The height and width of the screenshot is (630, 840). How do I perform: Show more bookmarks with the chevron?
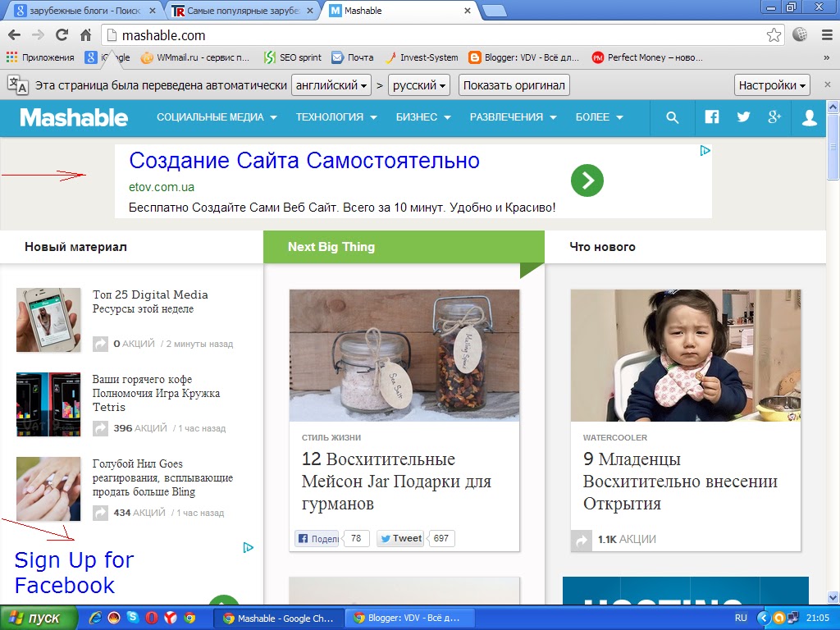[x=827, y=58]
